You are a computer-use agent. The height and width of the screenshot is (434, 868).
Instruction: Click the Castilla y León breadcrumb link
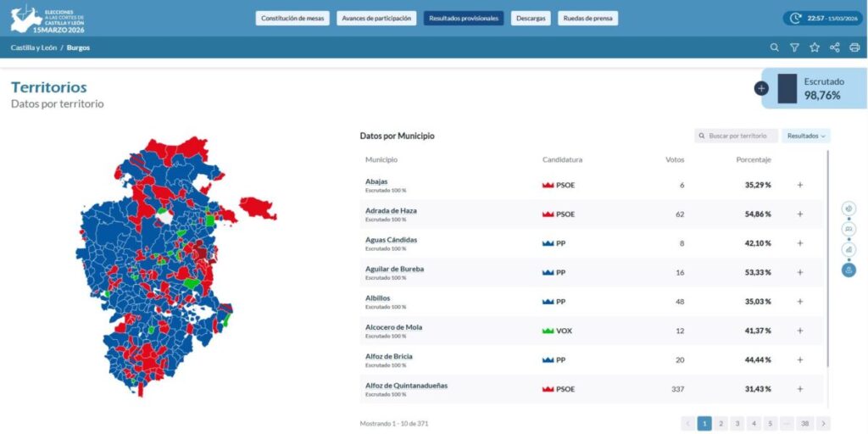(34, 47)
